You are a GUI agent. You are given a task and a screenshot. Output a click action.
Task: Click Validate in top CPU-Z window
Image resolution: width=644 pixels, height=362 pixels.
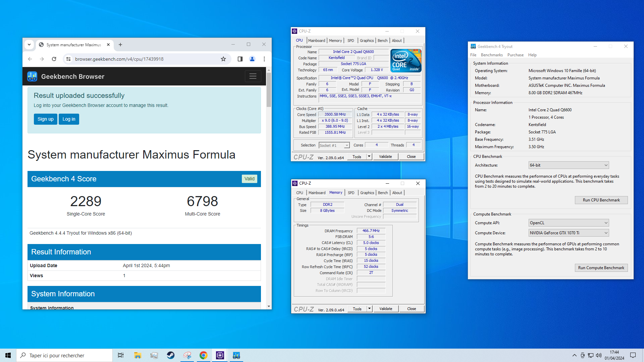pyautogui.click(x=385, y=157)
